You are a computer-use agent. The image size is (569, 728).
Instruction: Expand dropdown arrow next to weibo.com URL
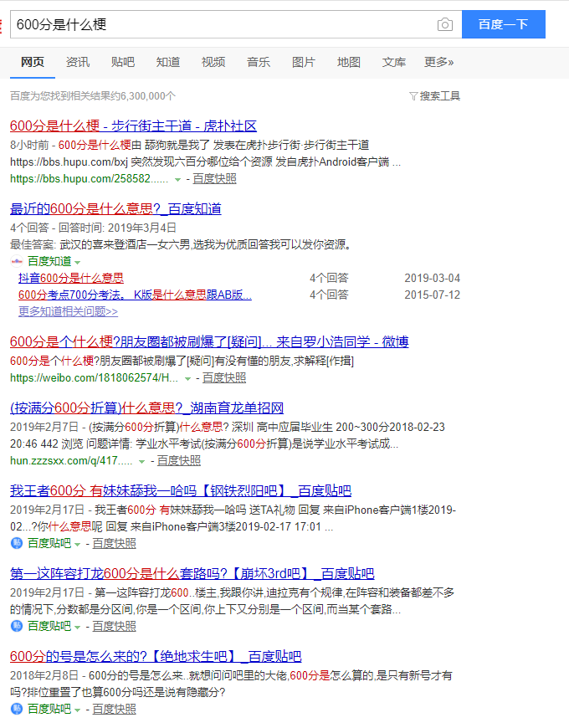tap(187, 379)
